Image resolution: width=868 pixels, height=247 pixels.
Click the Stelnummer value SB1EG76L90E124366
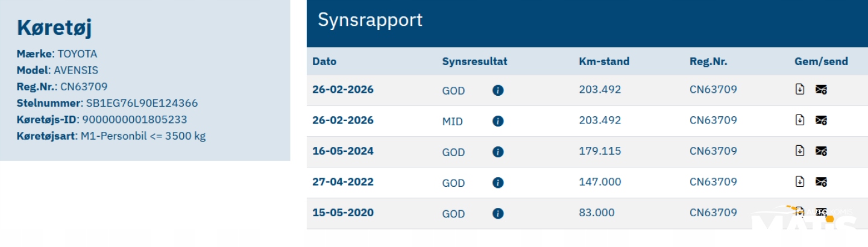pos(142,103)
